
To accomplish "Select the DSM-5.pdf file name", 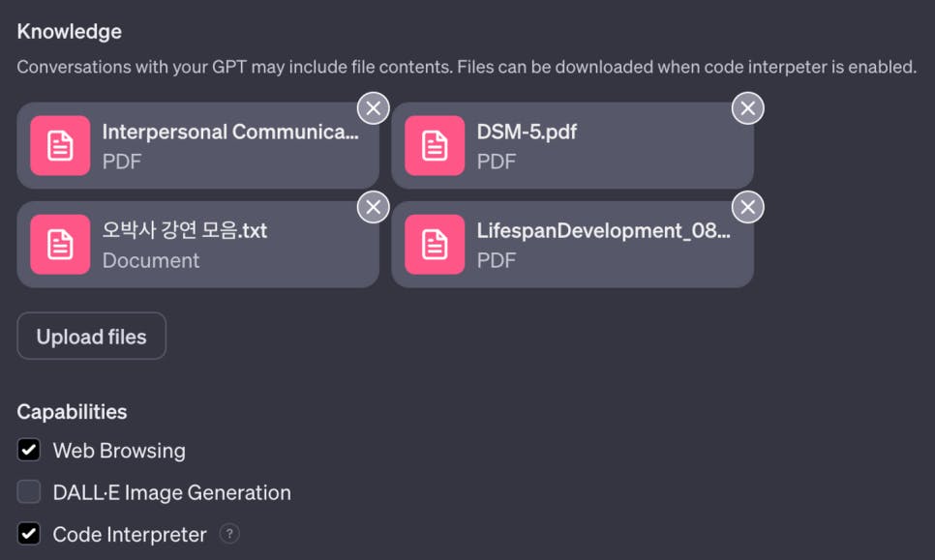I will 527,132.
